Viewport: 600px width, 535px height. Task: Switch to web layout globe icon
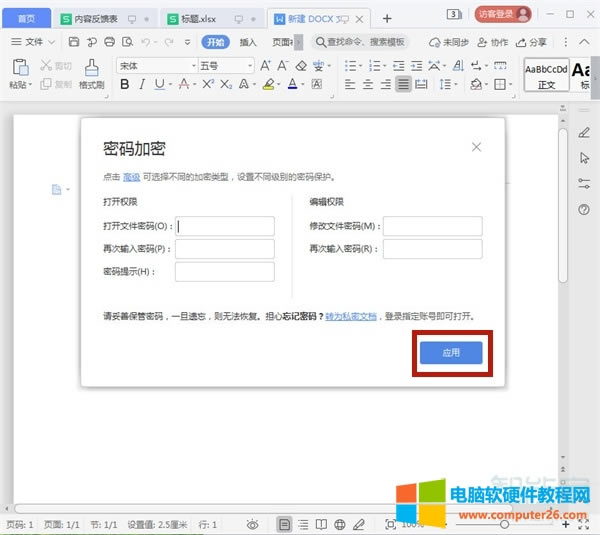click(x=340, y=525)
